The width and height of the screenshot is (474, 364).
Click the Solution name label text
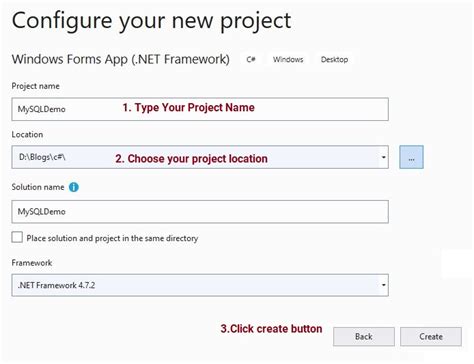coord(38,187)
